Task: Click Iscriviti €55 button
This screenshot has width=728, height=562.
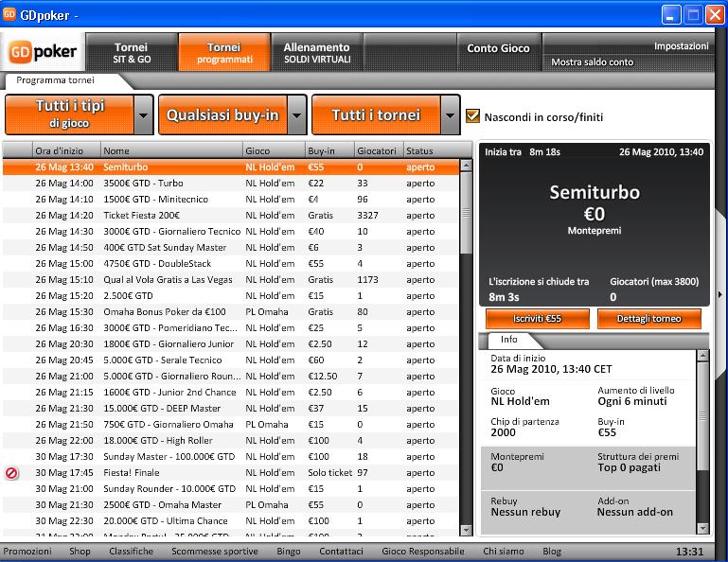Action: pos(537,319)
